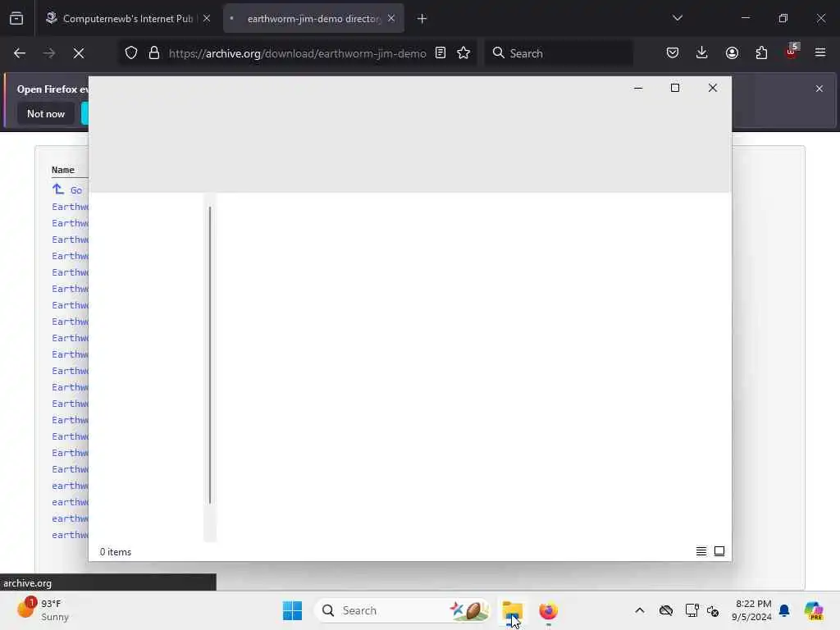840x630 pixels.
Task: Click File Explorer taskbar icon
Action: coord(512,610)
